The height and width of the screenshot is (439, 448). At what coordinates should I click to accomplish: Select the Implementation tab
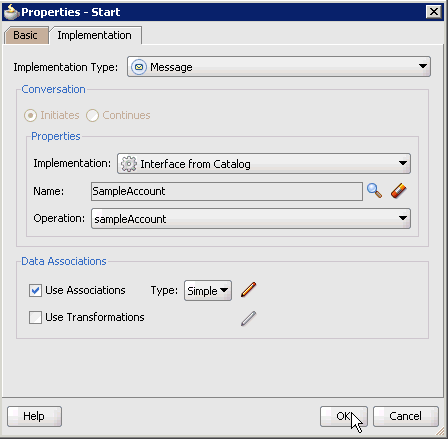[x=95, y=35]
